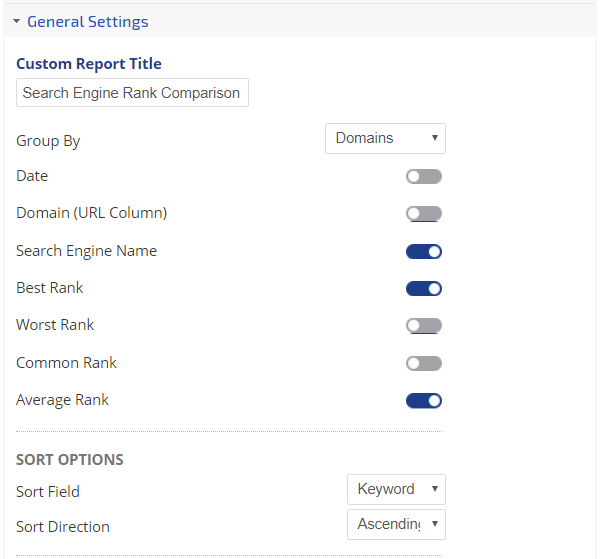Click the Sort Field label text
The height and width of the screenshot is (559, 600).
coord(48,492)
